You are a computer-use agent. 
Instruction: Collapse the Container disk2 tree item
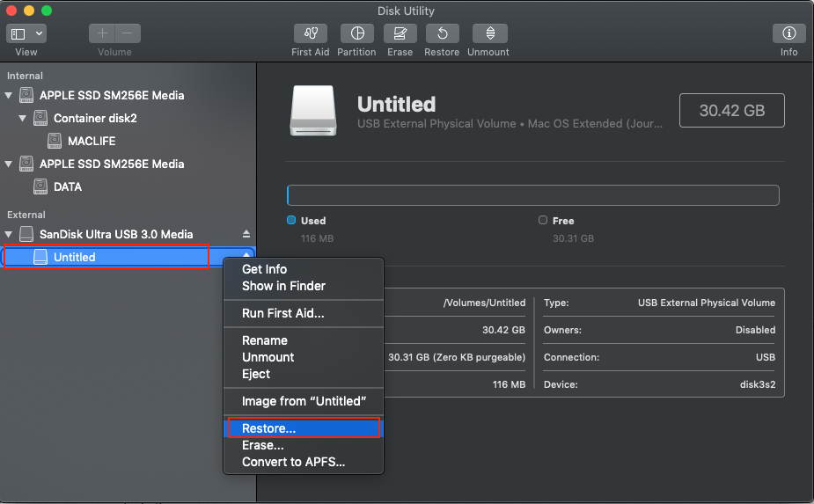coord(24,118)
